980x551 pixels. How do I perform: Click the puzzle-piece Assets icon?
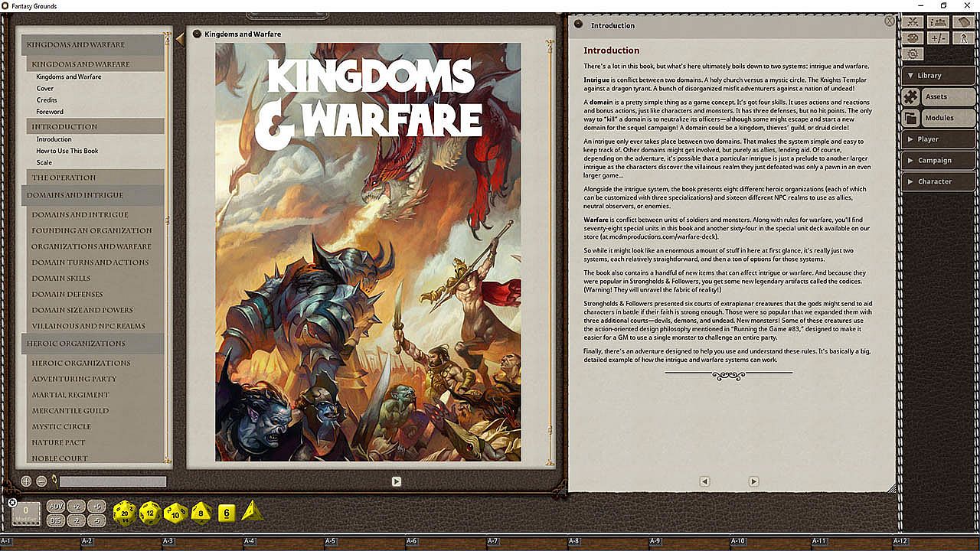tap(910, 96)
